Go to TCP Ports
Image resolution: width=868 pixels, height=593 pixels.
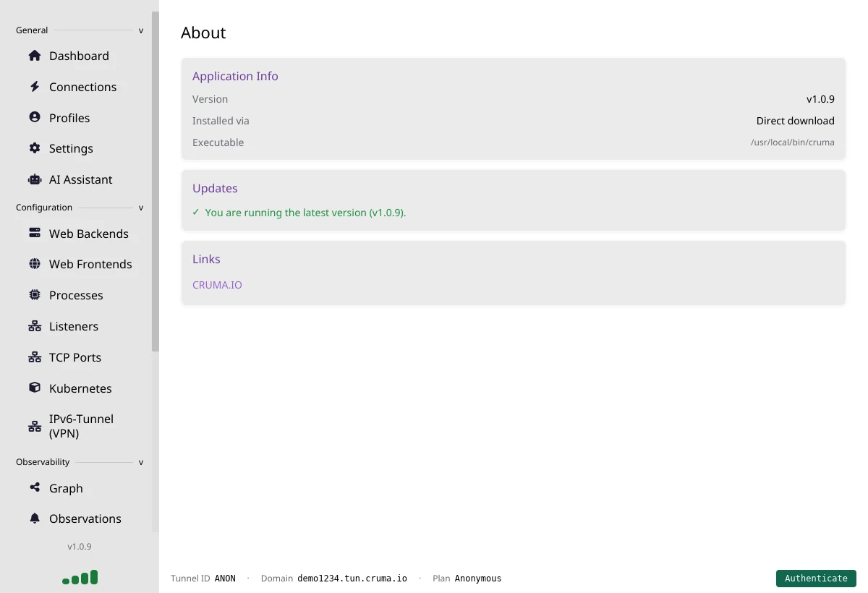pos(75,357)
